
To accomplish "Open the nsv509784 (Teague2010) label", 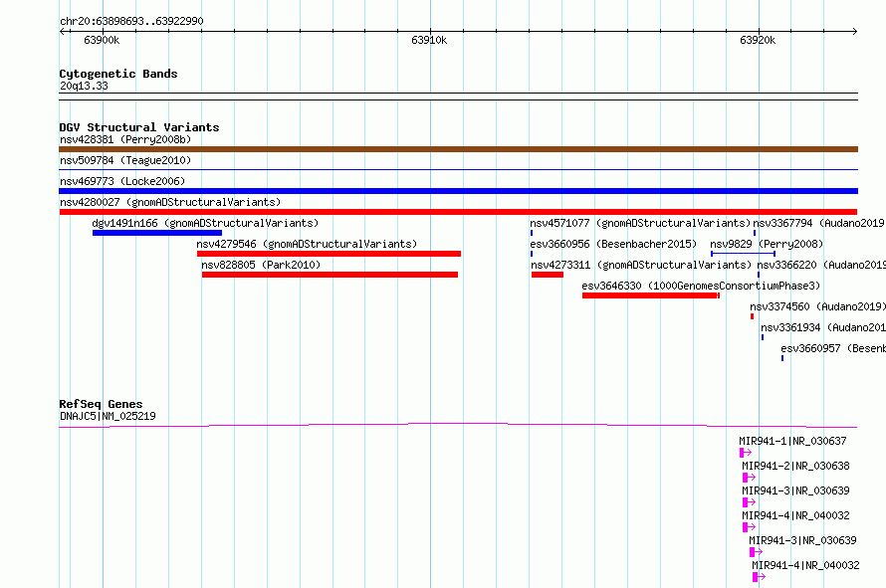I will 125,160.
